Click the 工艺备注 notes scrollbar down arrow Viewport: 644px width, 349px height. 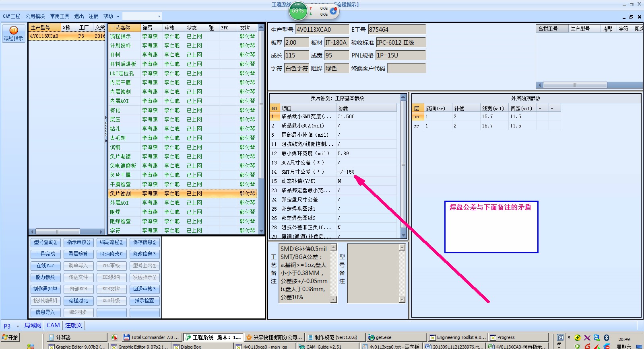point(333,300)
